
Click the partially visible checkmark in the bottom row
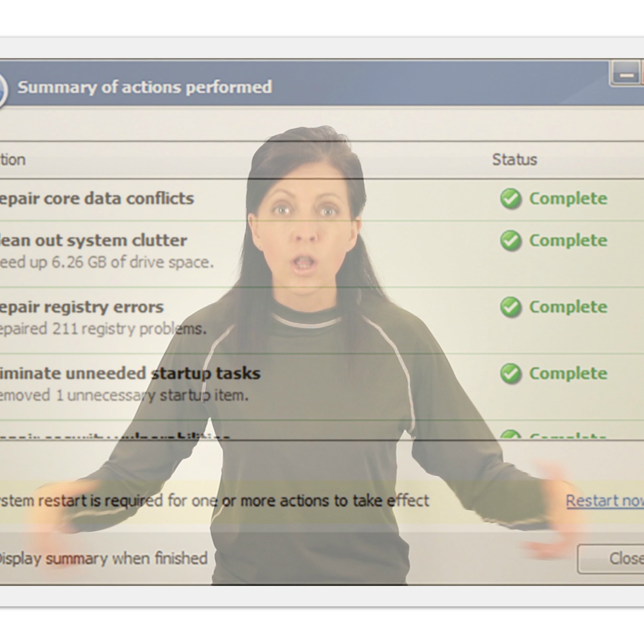510,435
